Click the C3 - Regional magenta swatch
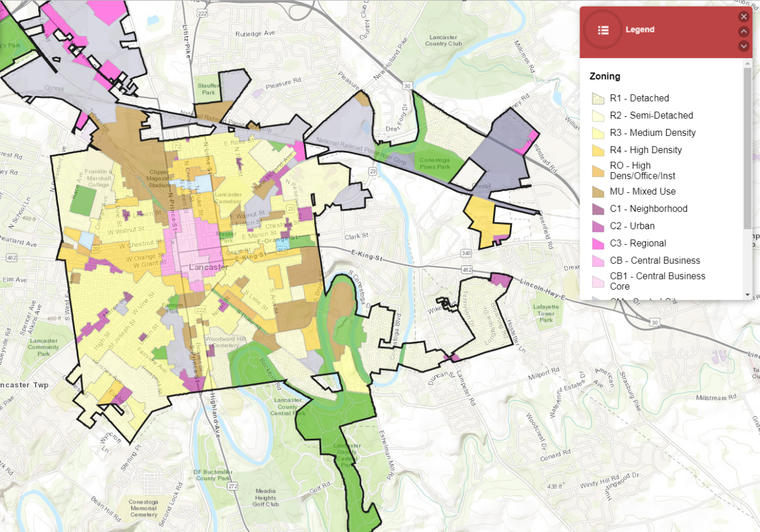The width and height of the screenshot is (760, 532). coord(598,243)
